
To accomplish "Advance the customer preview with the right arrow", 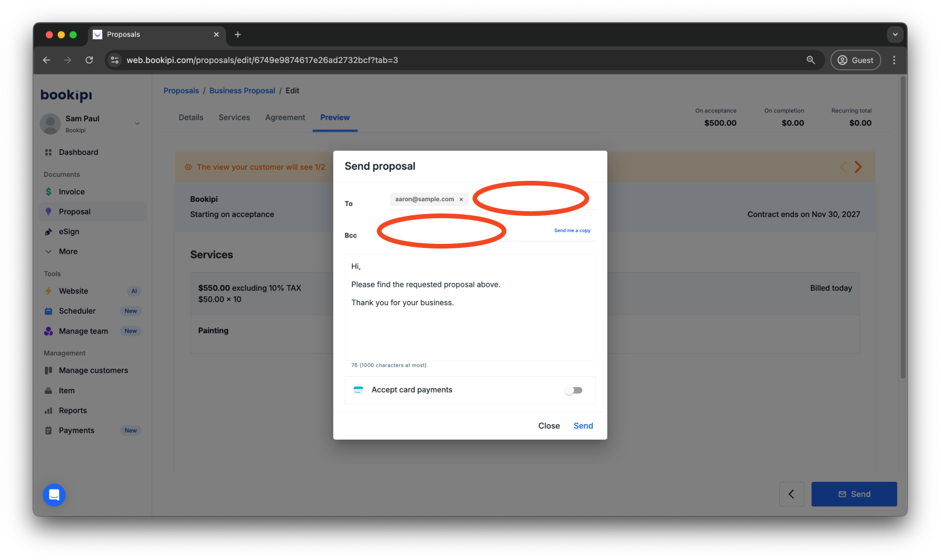I will [858, 166].
